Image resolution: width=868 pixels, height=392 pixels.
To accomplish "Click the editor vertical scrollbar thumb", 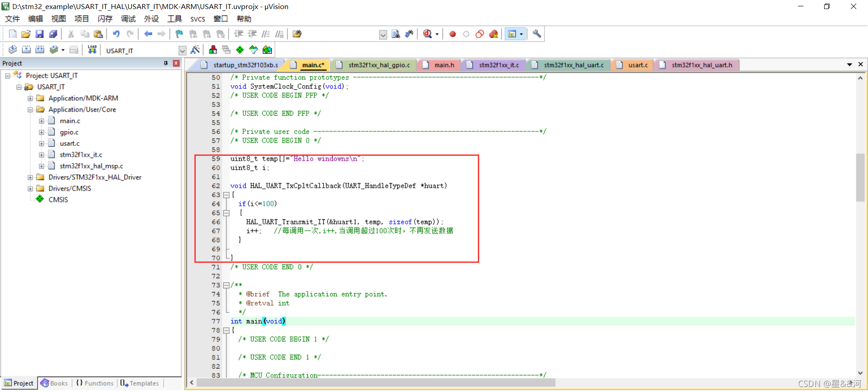I will pyautogui.click(x=860, y=177).
